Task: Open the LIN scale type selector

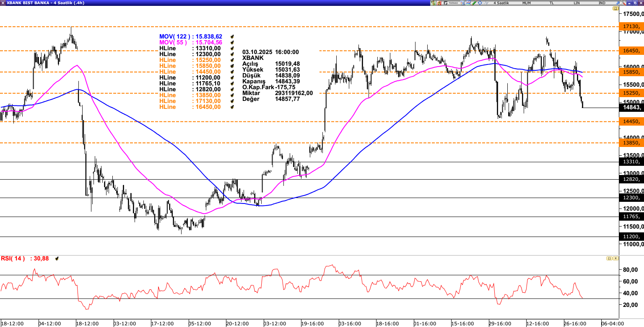Action: (x=577, y=3)
